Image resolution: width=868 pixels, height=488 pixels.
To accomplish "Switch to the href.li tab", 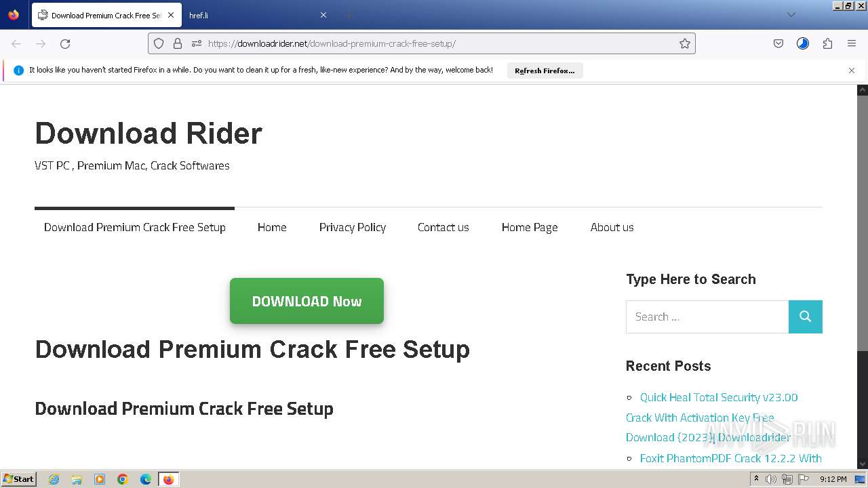I will (258, 15).
